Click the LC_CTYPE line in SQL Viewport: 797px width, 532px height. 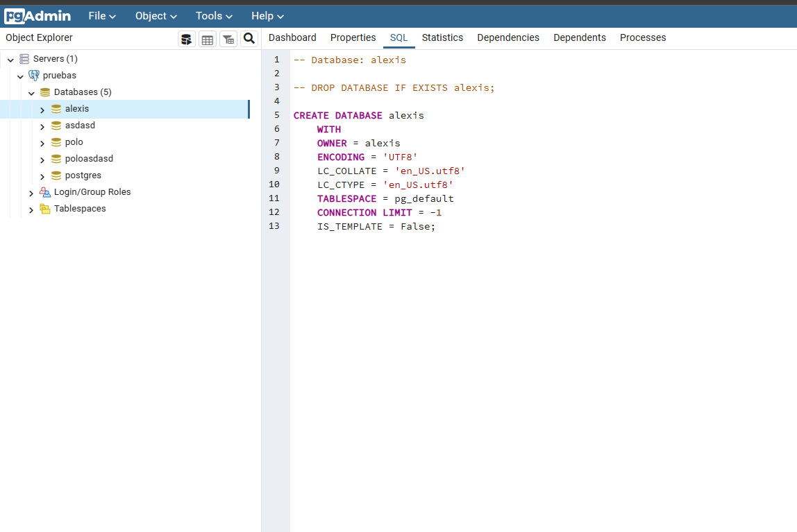coord(385,185)
